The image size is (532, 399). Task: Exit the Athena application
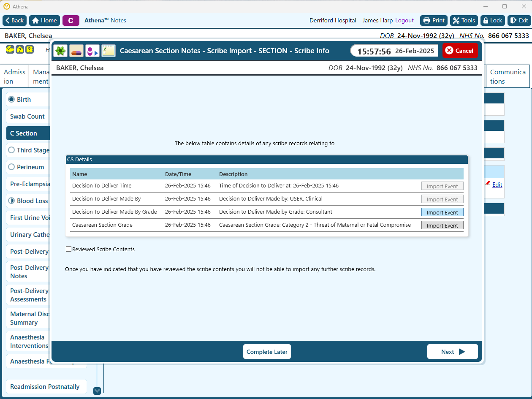click(x=519, y=20)
